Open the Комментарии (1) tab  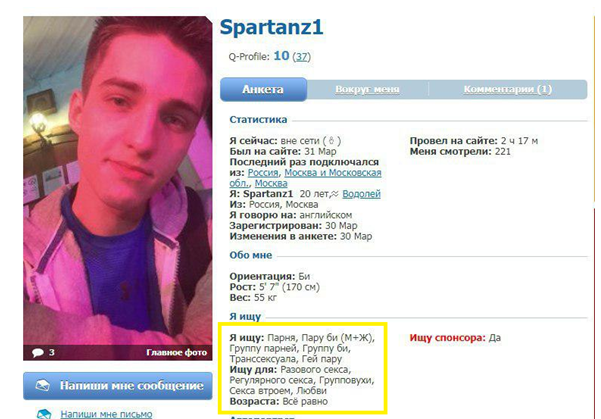coord(507,89)
